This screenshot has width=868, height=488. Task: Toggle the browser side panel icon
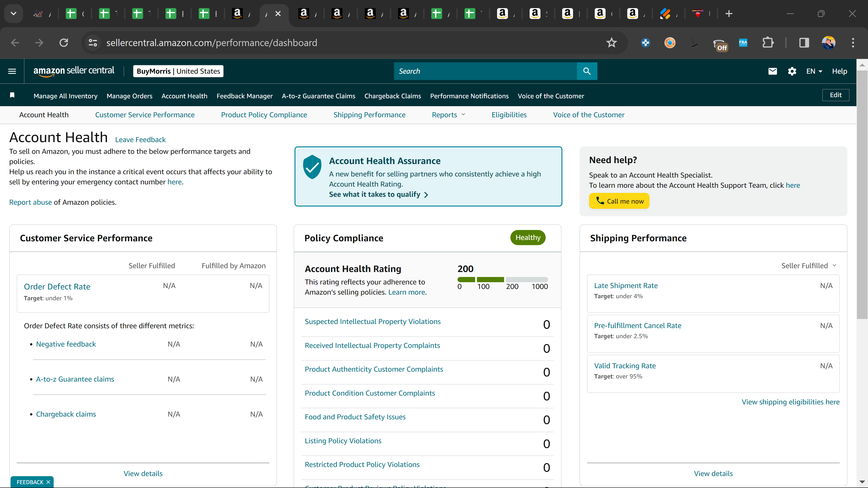click(804, 43)
